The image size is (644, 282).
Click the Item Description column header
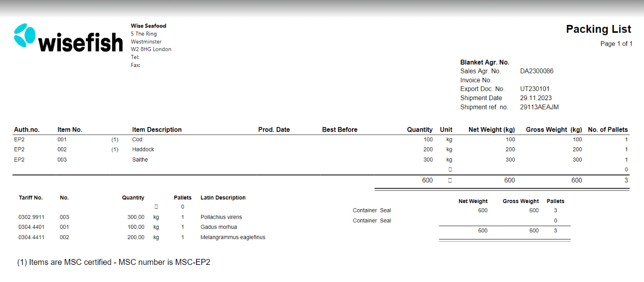click(157, 130)
